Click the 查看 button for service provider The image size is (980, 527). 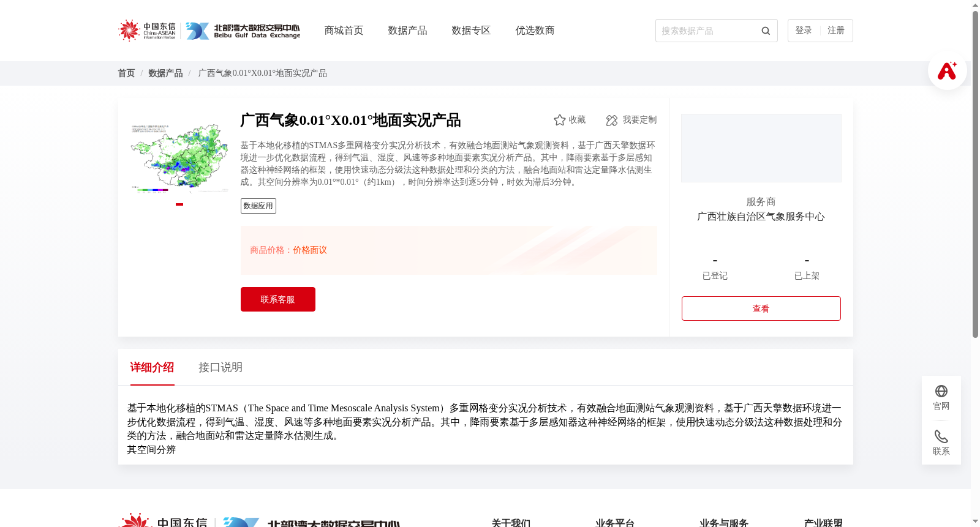[761, 308]
